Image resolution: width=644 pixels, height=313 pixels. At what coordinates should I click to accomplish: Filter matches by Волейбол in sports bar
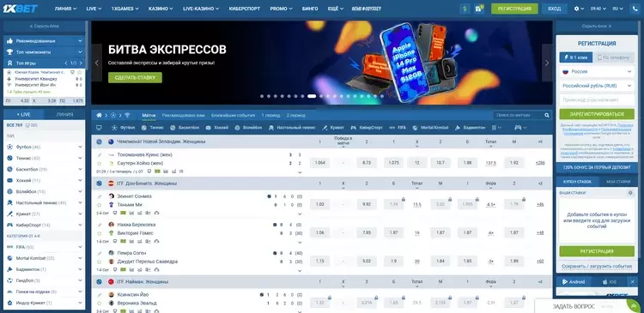click(248, 128)
